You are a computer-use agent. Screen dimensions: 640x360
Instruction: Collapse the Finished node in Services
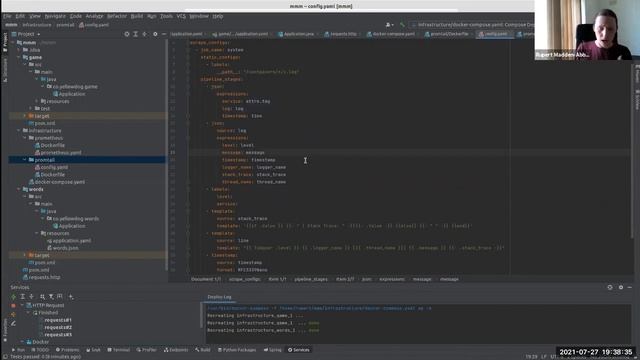pos(28,313)
